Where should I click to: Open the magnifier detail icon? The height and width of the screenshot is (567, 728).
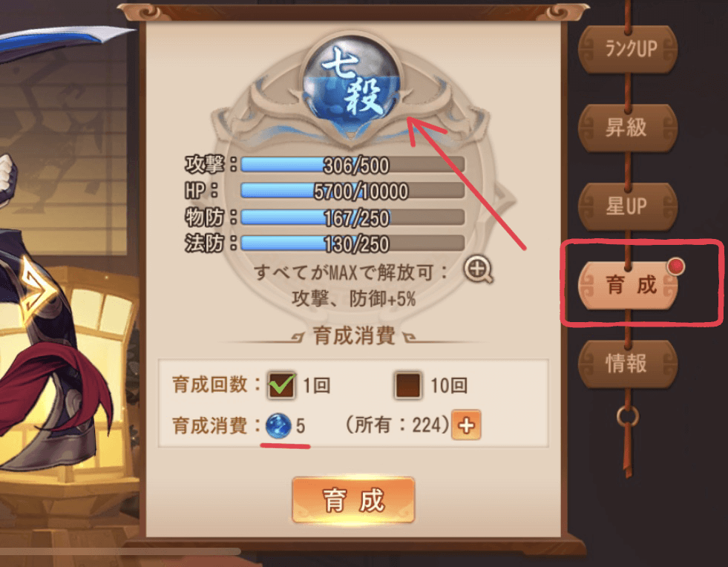pyautogui.click(x=479, y=269)
